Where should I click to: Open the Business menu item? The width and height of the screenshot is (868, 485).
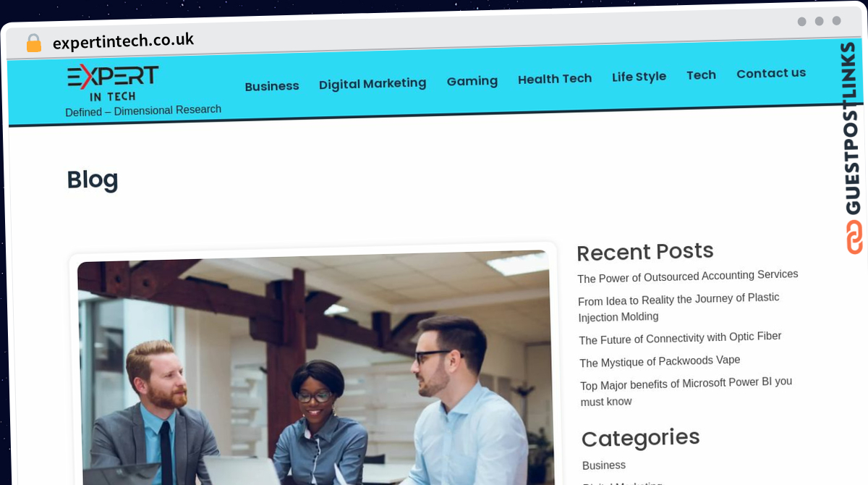pyautogui.click(x=272, y=86)
